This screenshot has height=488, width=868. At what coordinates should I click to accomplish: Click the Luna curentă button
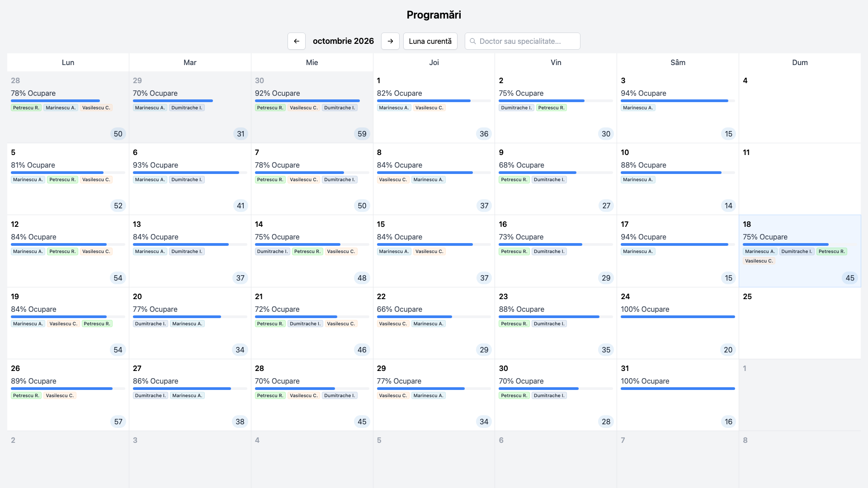coord(430,41)
